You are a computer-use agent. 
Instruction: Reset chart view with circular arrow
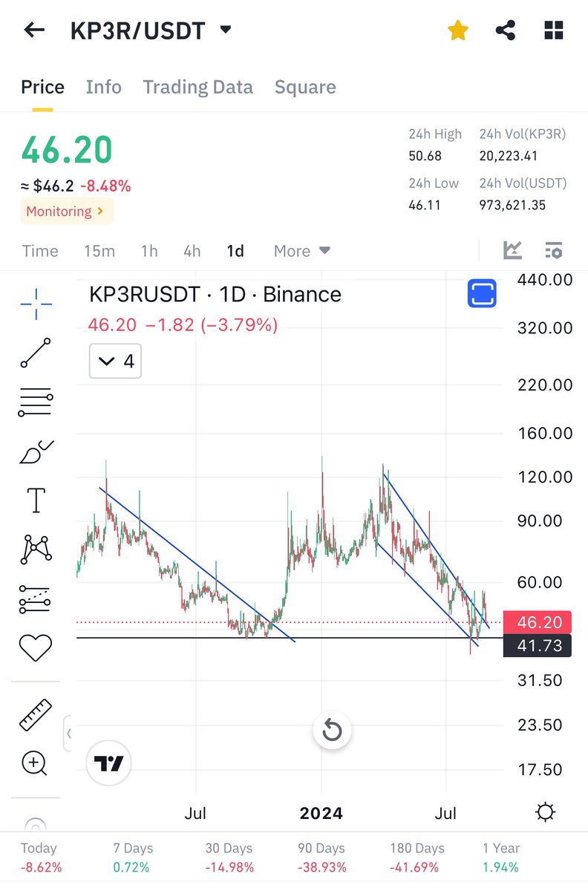(x=332, y=731)
